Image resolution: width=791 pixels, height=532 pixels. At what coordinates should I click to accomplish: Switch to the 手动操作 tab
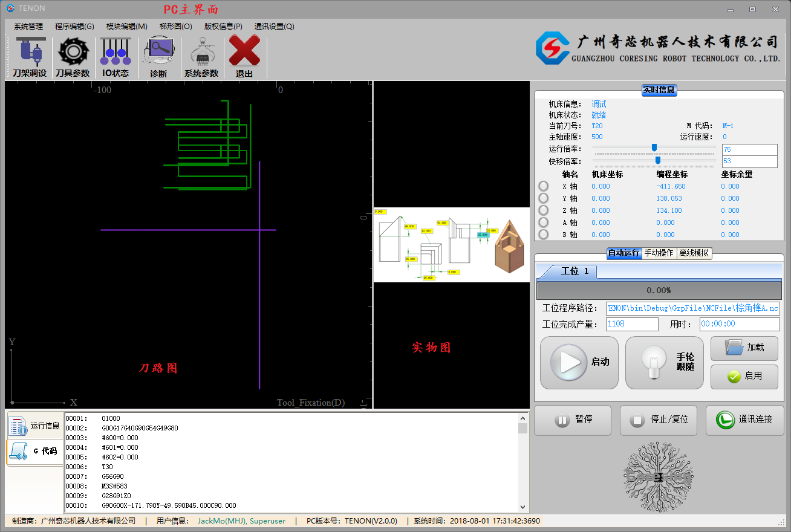[x=659, y=253]
